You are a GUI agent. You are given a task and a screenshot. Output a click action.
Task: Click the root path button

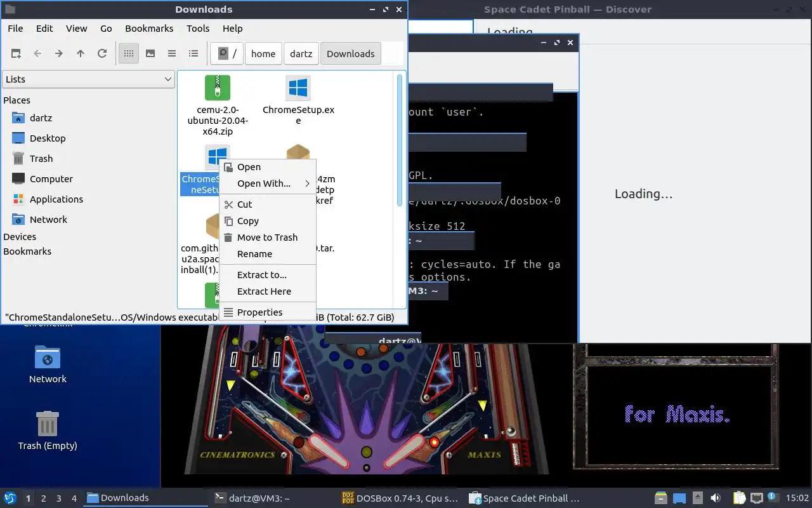coord(227,54)
